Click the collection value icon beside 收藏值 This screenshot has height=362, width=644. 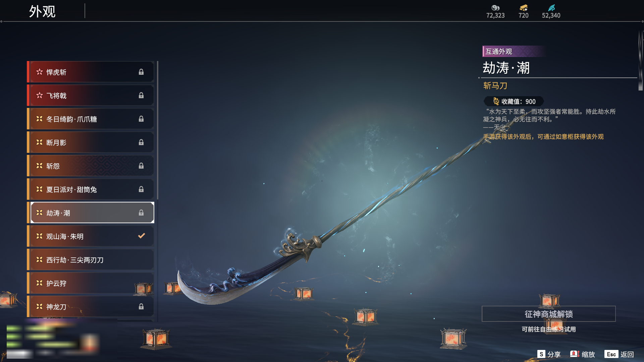[x=496, y=101]
